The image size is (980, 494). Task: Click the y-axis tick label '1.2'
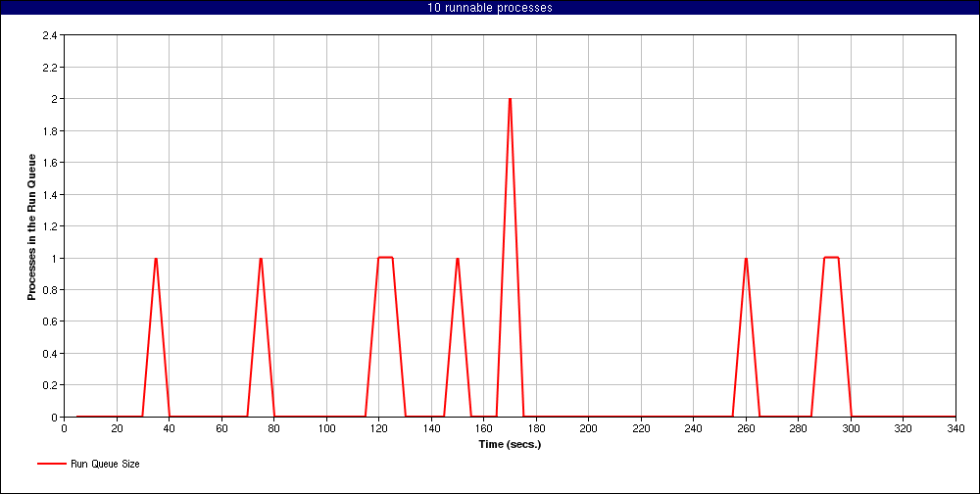tap(50, 226)
